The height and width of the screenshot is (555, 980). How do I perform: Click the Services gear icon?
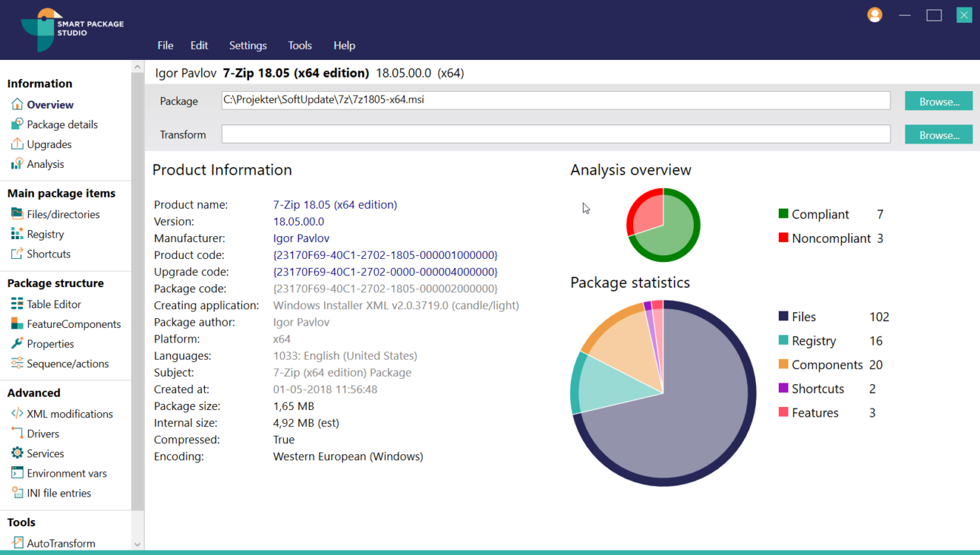(17, 453)
